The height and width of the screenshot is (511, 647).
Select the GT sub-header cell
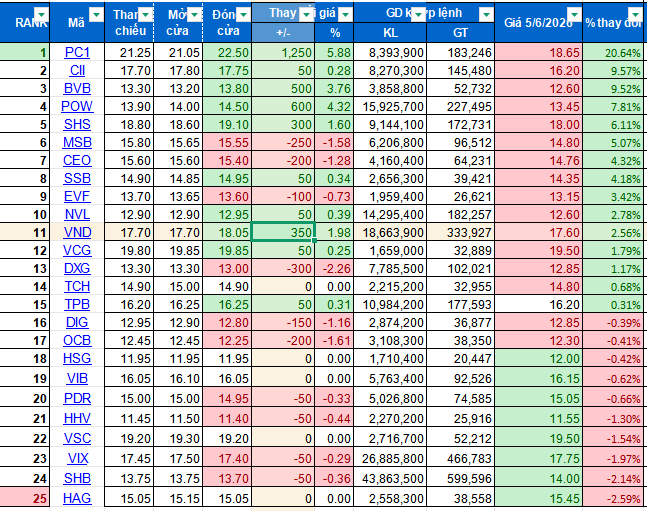point(460,33)
